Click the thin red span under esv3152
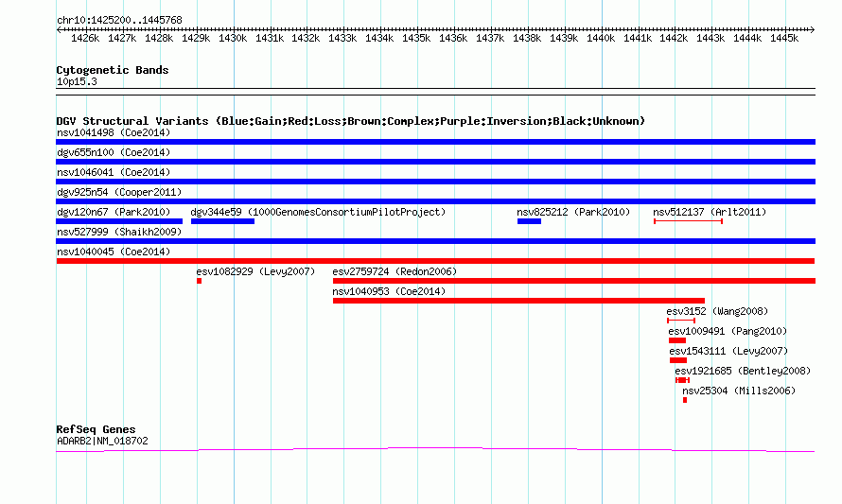Image resolution: width=842 pixels, height=504 pixels. tap(681, 321)
